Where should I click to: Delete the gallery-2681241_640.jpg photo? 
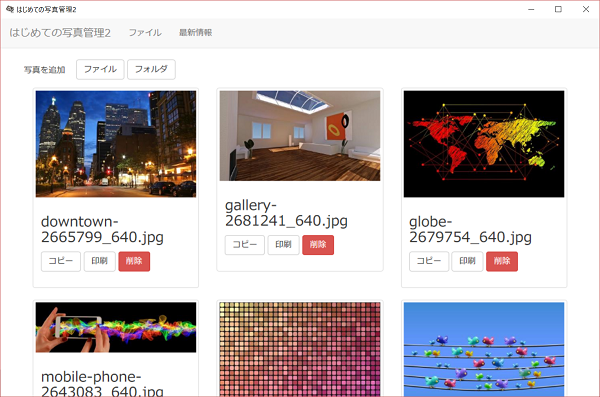click(x=318, y=245)
